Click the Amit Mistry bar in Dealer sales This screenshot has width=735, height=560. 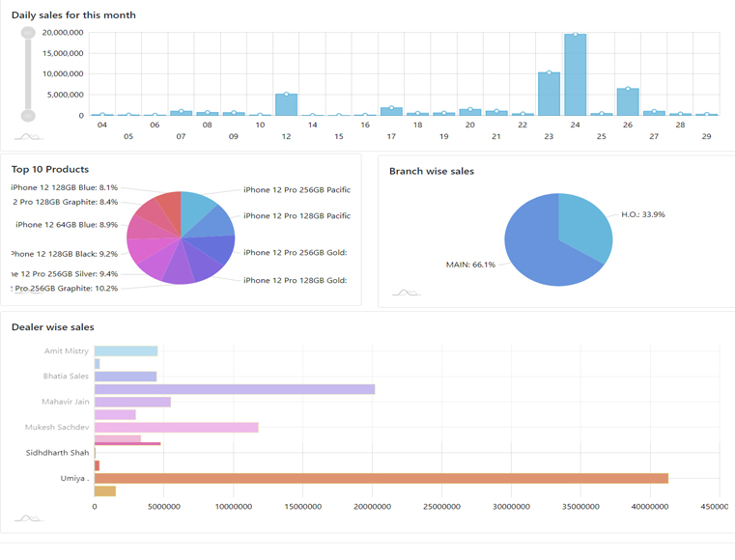click(x=127, y=351)
